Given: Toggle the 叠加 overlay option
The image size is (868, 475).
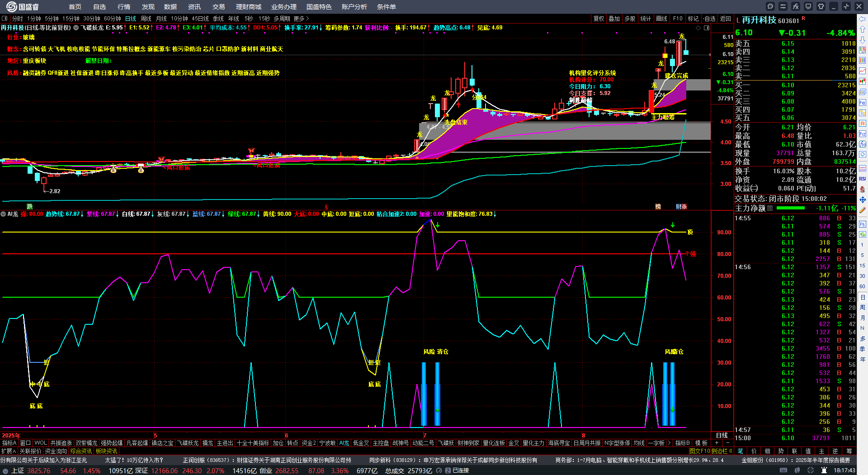Looking at the screenshot, I should 614,19.
